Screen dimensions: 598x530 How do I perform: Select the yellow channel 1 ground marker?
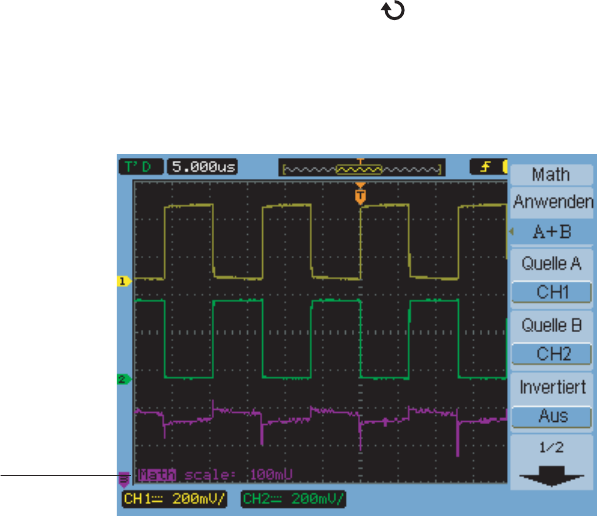124,281
